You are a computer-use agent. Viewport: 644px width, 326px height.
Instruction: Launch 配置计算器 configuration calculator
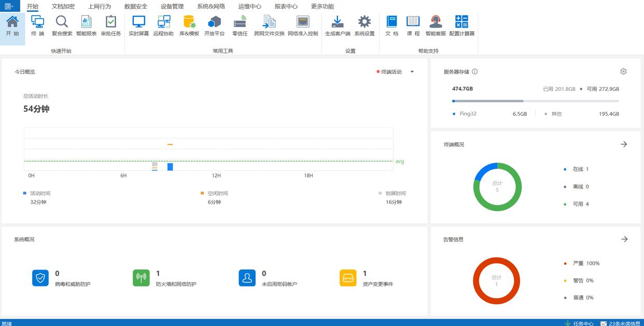(x=461, y=26)
